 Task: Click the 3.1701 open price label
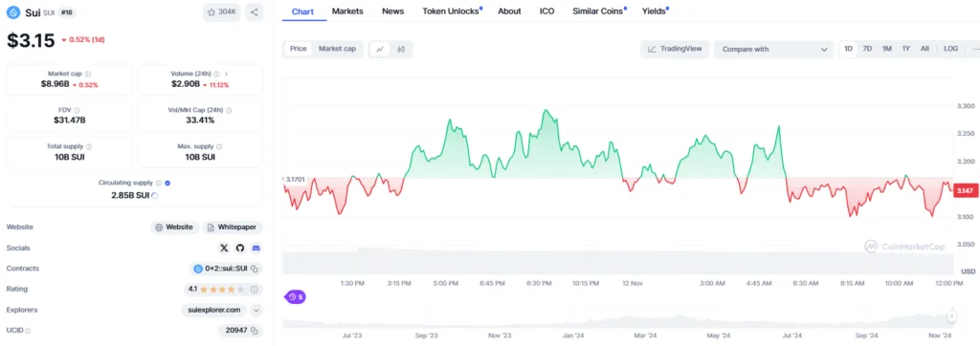click(x=294, y=180)
